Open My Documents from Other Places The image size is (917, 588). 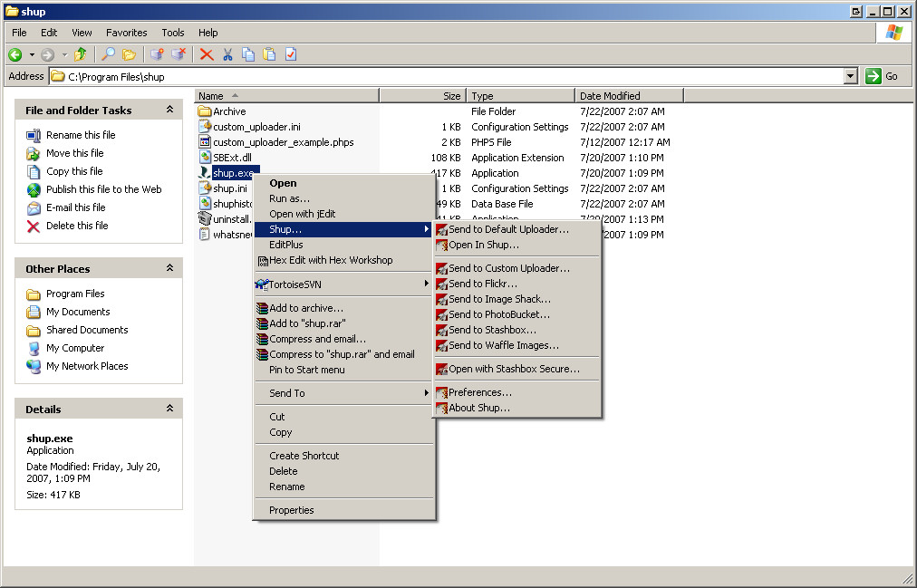coord(78,312)
